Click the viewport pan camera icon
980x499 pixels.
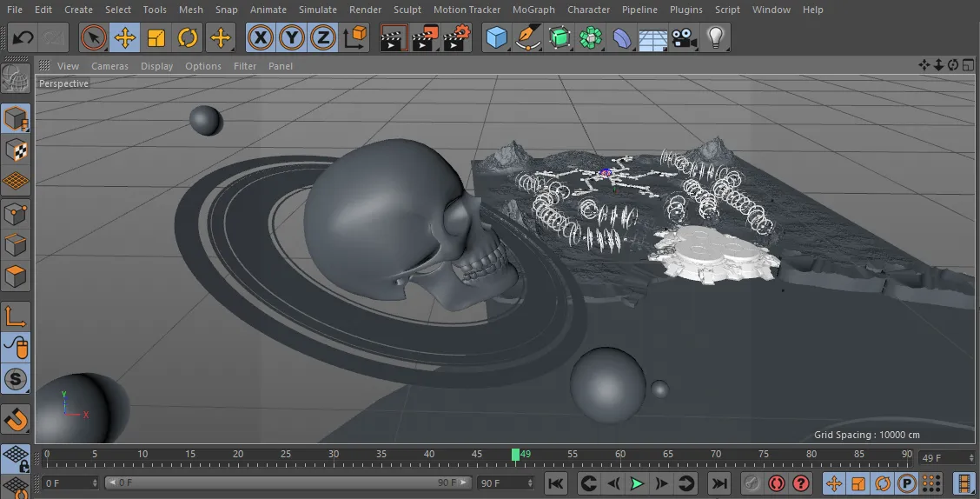pos(924,65)
